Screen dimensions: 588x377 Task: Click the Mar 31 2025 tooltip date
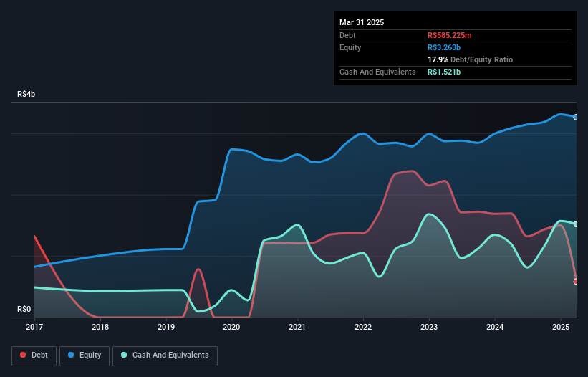pos(362,22)
